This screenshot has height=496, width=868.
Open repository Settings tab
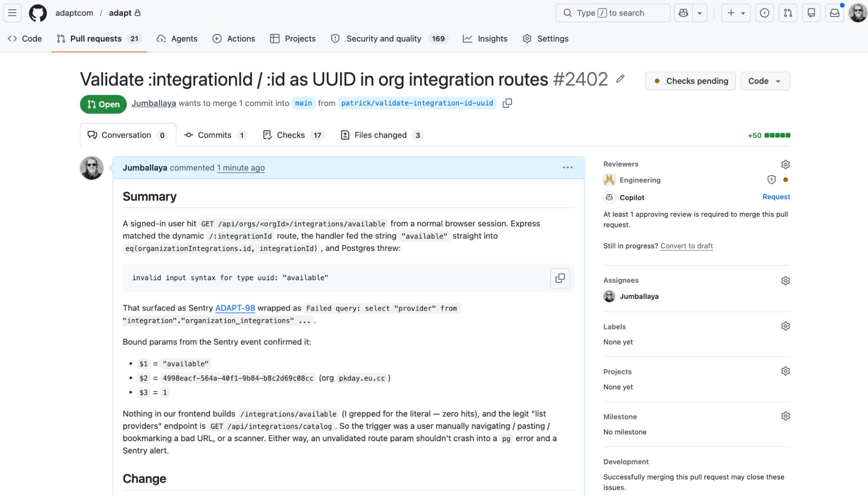coord(545,39)
